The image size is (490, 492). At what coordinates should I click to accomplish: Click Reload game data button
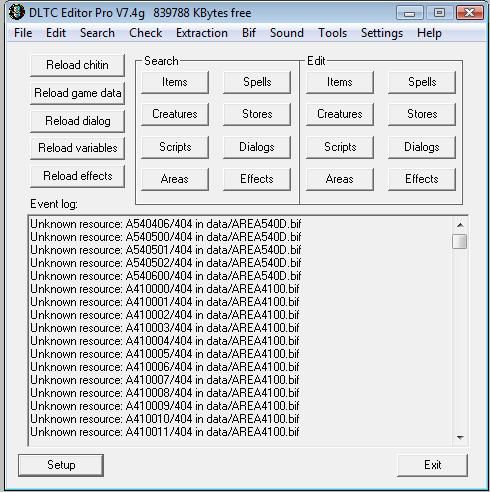coord(77,93)
